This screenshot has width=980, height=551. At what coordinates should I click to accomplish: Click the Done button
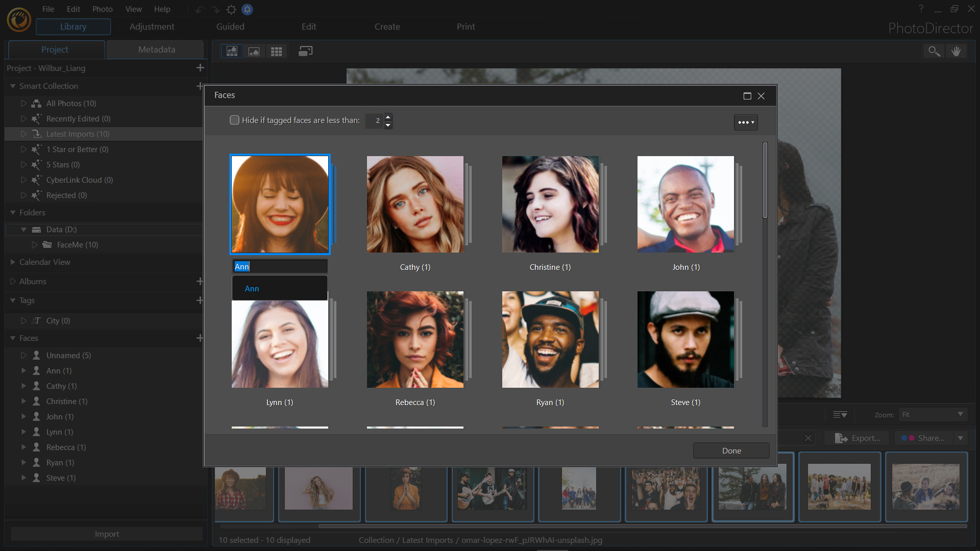tap(731, 450)
